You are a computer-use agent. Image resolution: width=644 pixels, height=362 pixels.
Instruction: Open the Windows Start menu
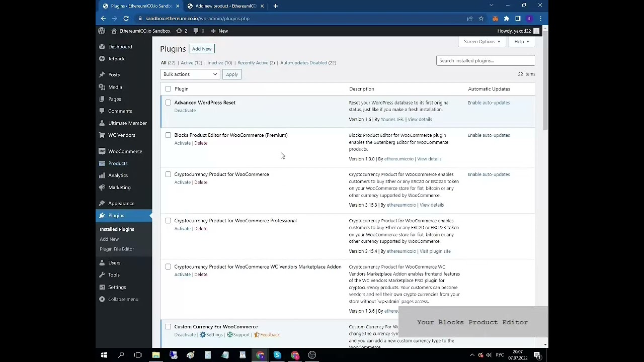point(104,355)
